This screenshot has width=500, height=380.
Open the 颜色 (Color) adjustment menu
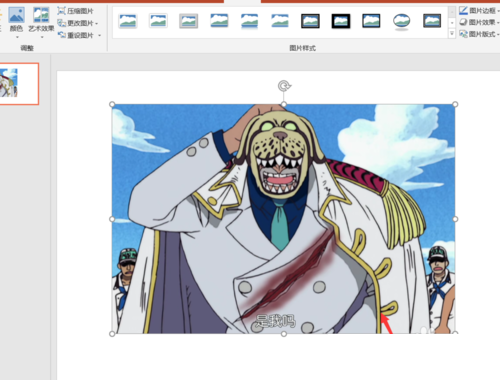tap(16, 22)
